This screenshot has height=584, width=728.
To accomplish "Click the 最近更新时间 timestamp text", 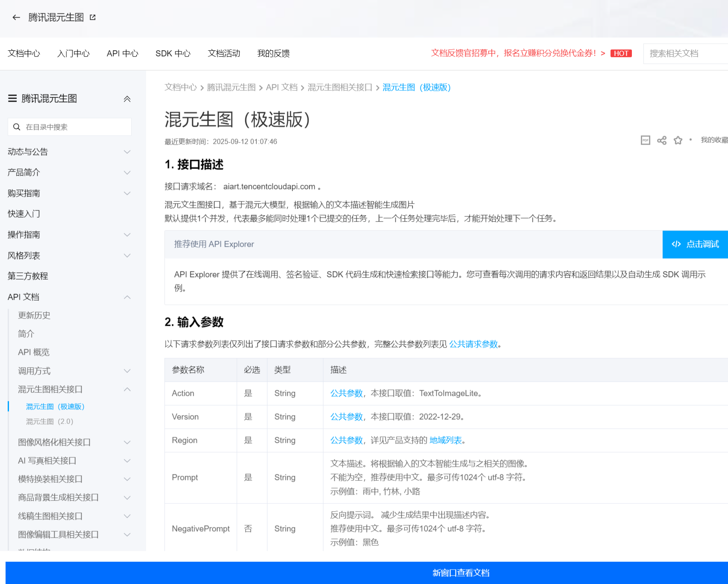I will coord(221,142).
